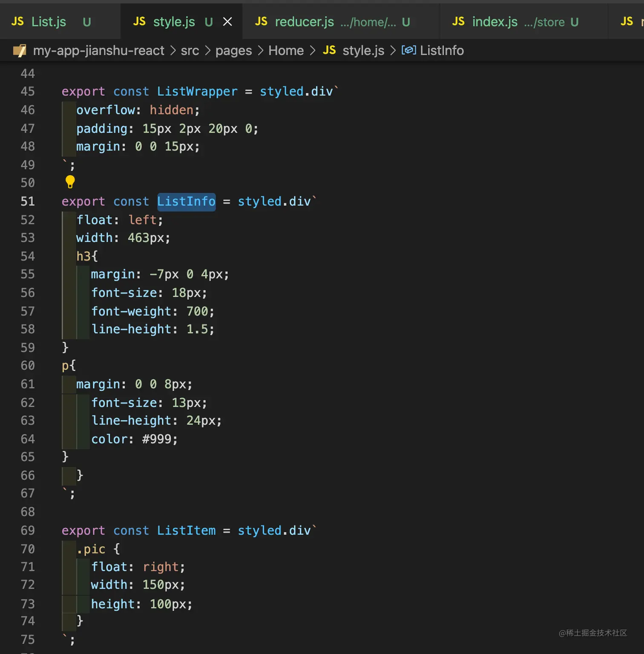The width and height of the screenshot is (644, 654).
Task: Click the JS icon on index.js tab
Action: (458, 21)
